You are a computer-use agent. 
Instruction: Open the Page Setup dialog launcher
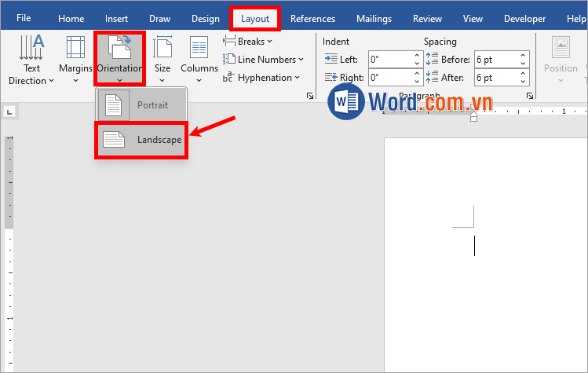(x=309, y=96)
